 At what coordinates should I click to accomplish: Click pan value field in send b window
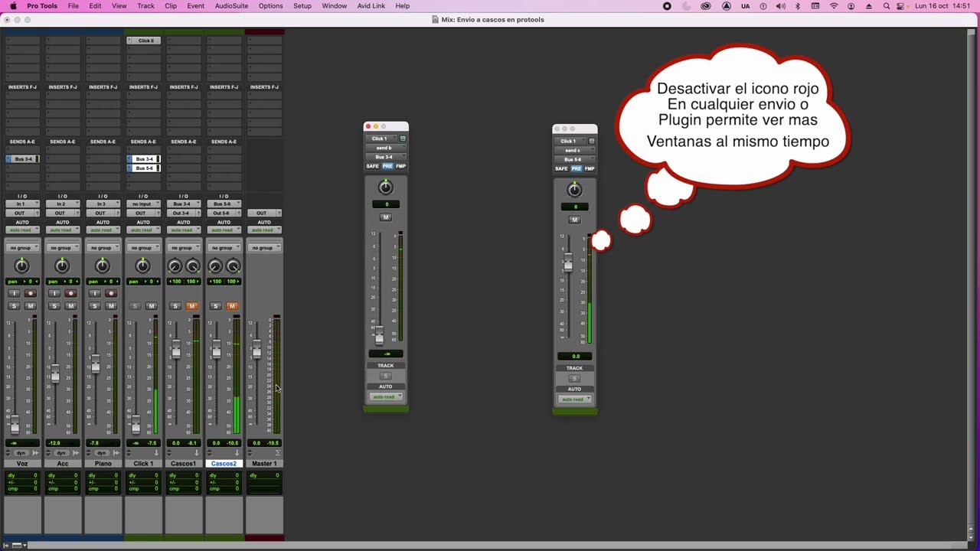click(386, 204)
